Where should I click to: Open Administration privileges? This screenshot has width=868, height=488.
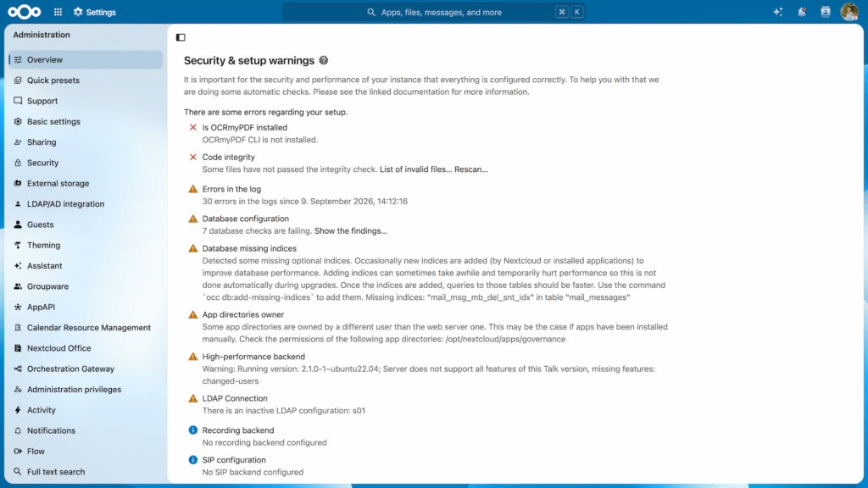(x=86, y=390)
